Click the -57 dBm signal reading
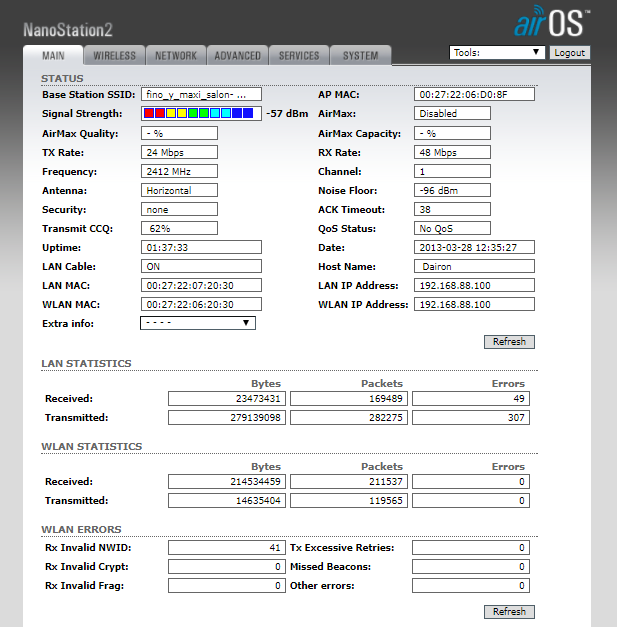Viewport: 617px width, 627px height. pyautogui.click(x=287, y=114)
